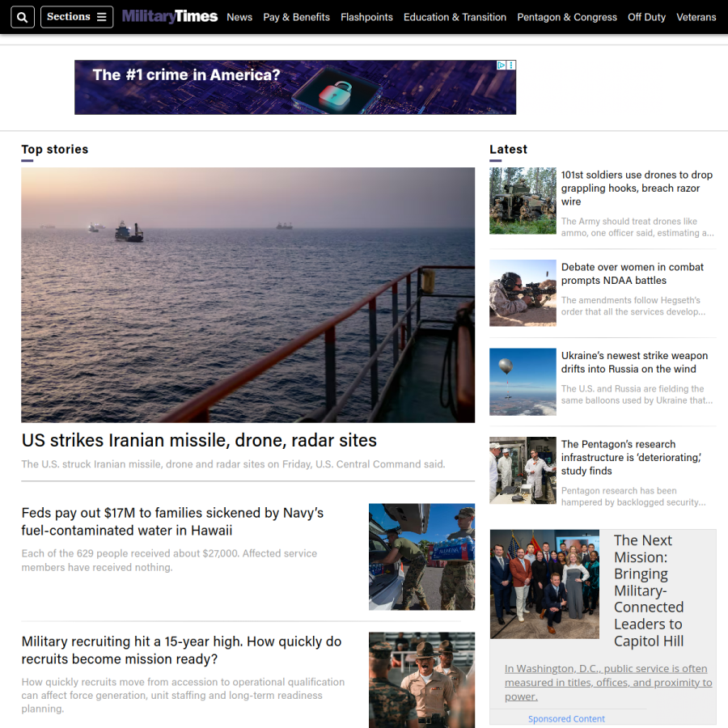
Task: Open the search magnifier icon
Action: [23, 17]
